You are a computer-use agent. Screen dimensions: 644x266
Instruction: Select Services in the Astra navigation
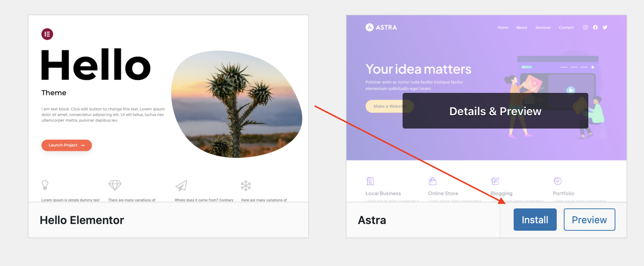pos(543,27)
